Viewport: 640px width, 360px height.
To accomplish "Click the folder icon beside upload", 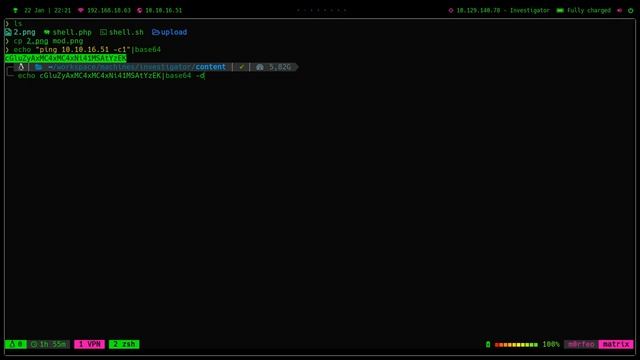I will [156, 32].
